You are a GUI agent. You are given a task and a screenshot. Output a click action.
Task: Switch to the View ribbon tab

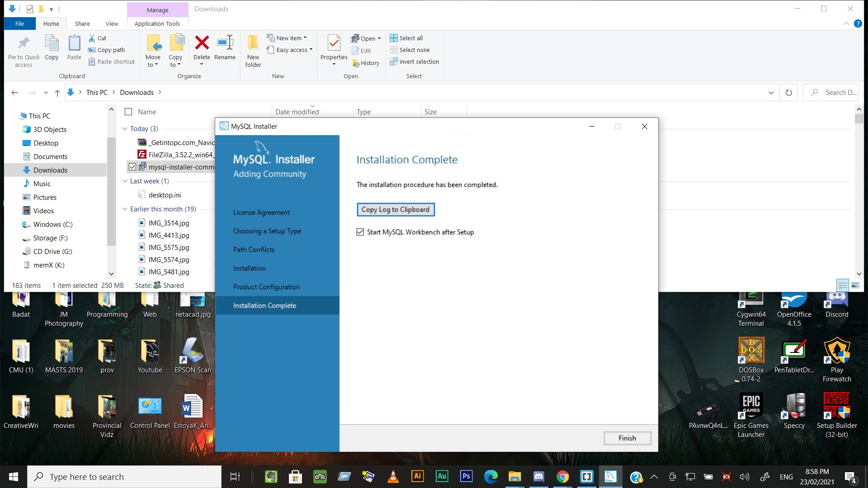tap(112, 23)
